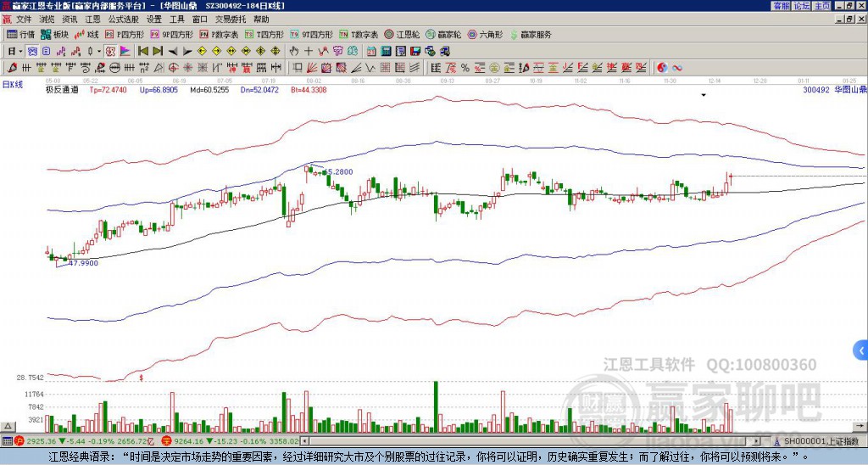
Task: Click the blue side panel expand chevron
Action: pos(861,350)
